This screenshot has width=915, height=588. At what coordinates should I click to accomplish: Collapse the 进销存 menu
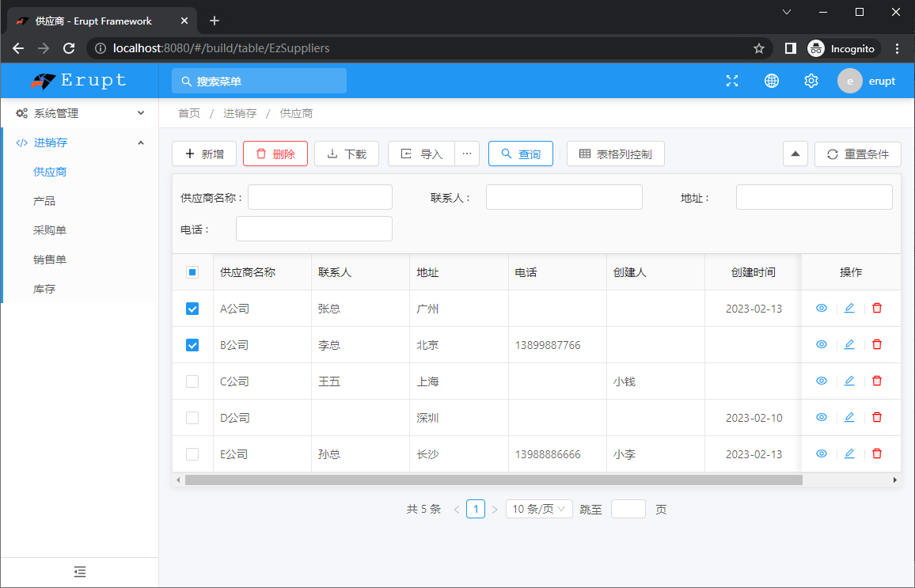[x=80, y=142]
